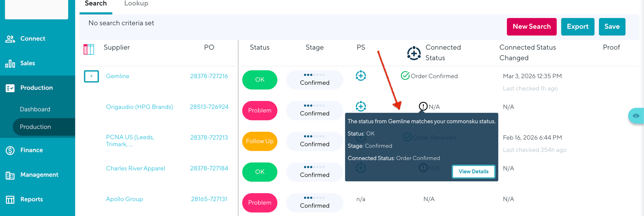
Task: Open the Production Dashboard submenu item
Action: point(35,109)
